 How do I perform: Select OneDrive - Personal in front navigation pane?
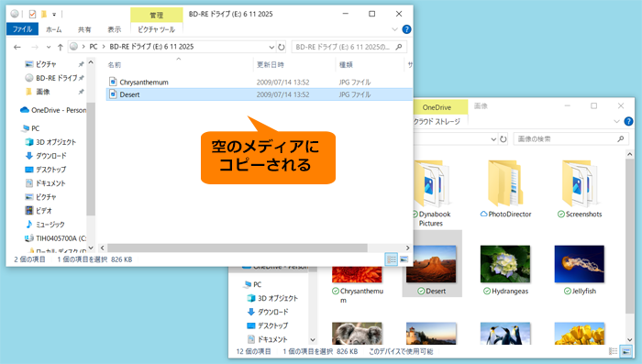[x=53, y=110]
